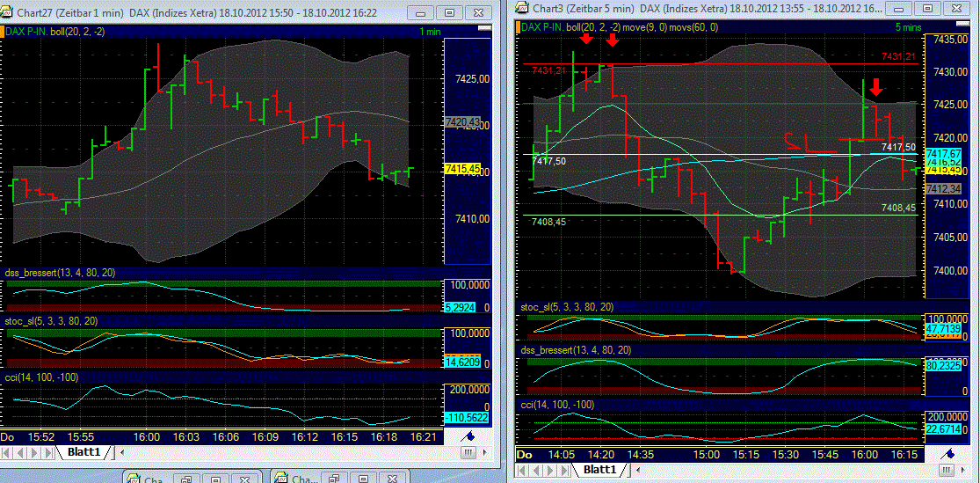Viewport: 980px width, 483px height.
Task: Click 'dss_bressert(13, 4, 80, 20)' label in Chart3
Action: click(576, 348)
